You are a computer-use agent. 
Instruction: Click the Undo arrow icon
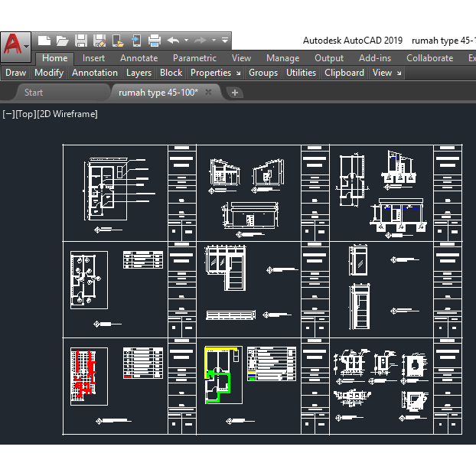click(x=173, y=41)
